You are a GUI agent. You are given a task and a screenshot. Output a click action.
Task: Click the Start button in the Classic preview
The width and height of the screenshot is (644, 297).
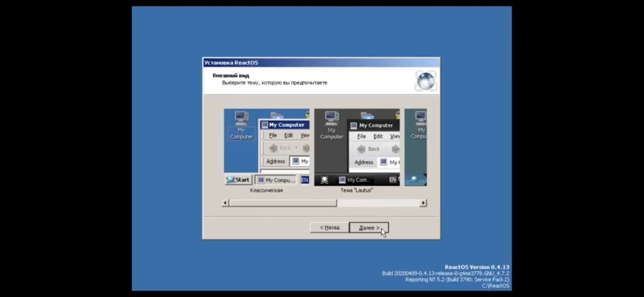238,180
